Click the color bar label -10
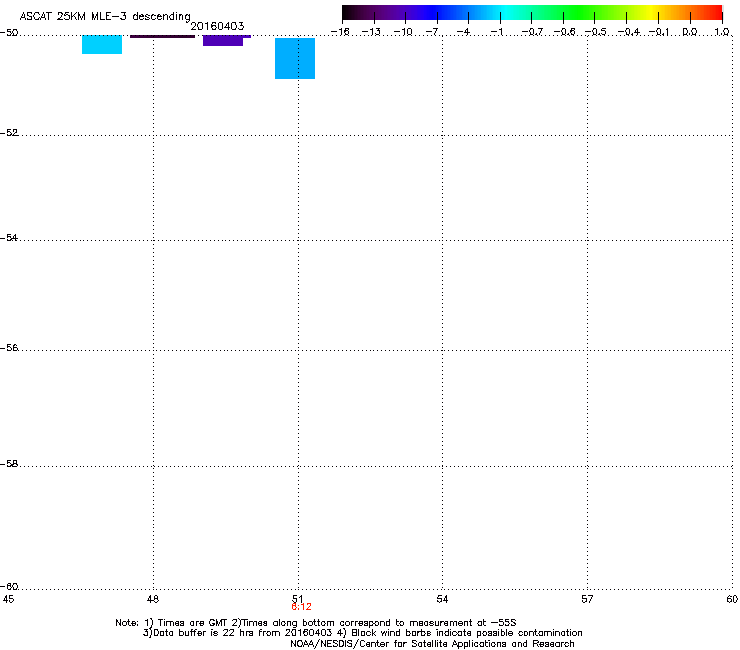Viewport: 740px width, 650px height. 403,32
